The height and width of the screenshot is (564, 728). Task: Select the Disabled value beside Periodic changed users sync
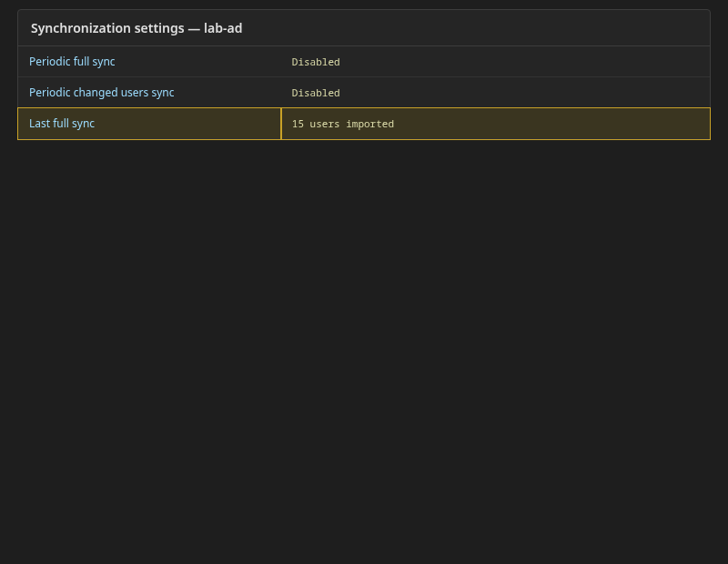pyautogui.click(x=316, y=94)
